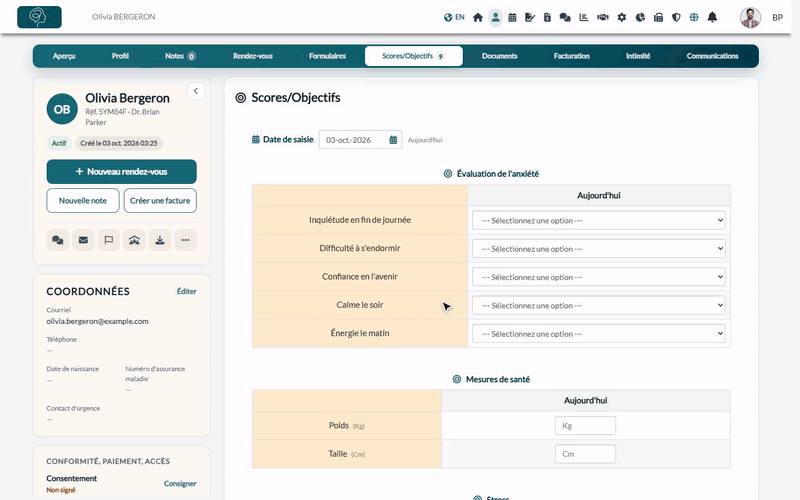Screen dimensions: 800x500
Task: Open the invoice document icon in top bar
Action: 547,17
